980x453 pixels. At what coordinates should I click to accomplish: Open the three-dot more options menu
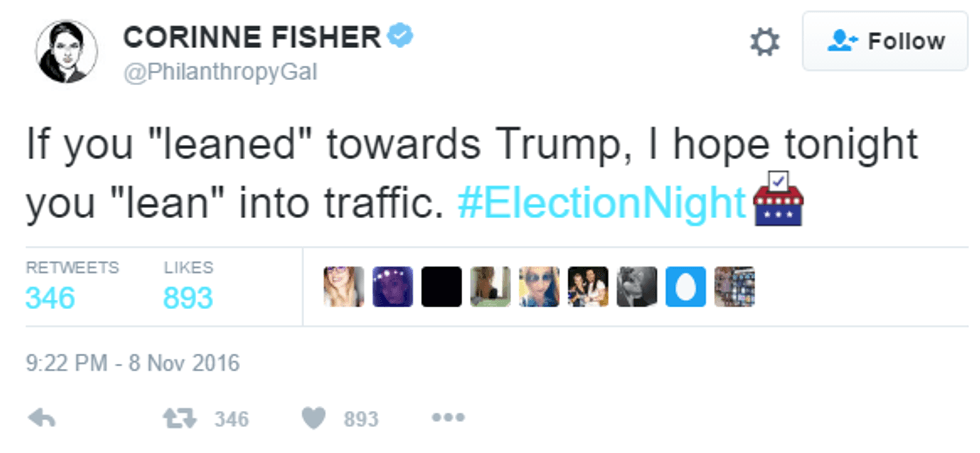coord(447,419)
